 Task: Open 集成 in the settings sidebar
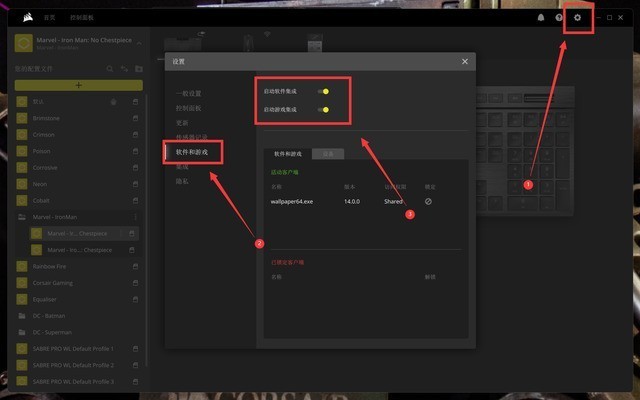coord(182,167)
